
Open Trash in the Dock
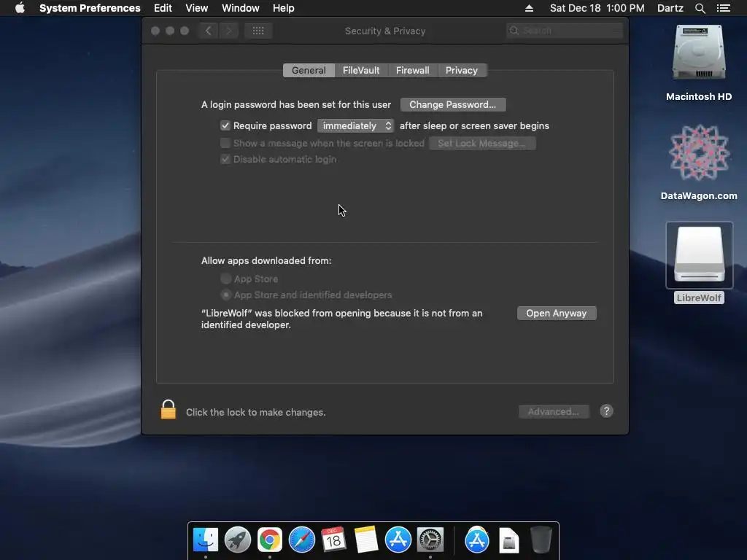pyautogui.click(x=541, y=540)
